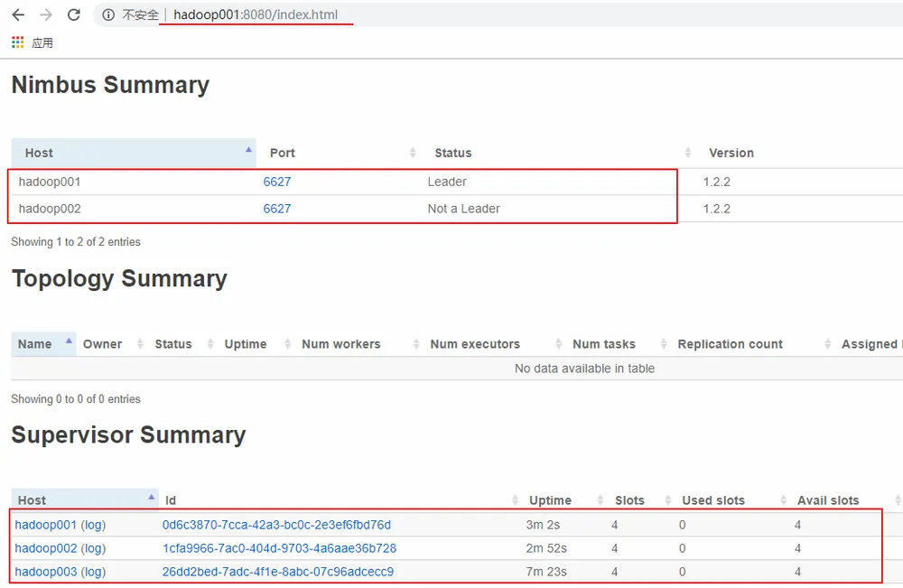Click the Topology Summary heading
903x588 pixels.
pyautogui.click(x=119, y=279)
